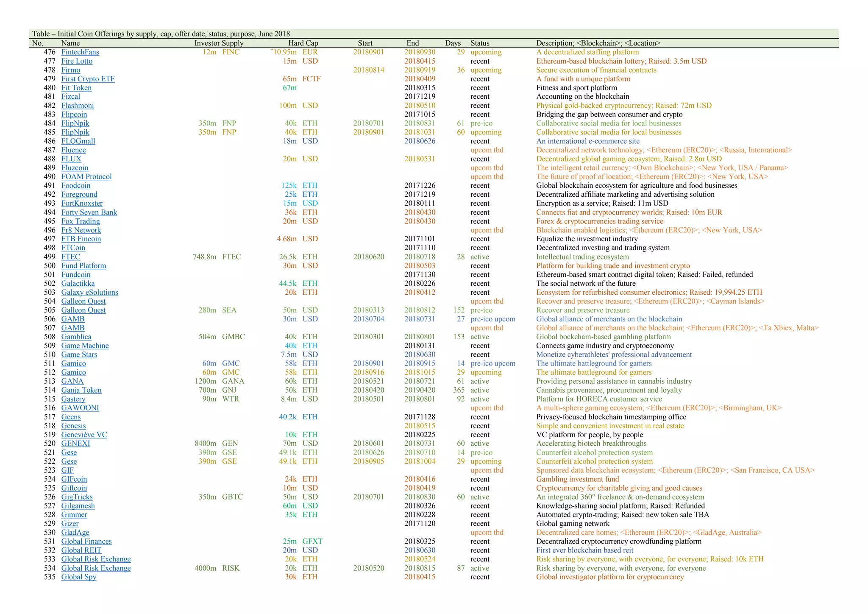Open the Geneviève VC link
This screenshot has height=614, width=868.
pos(84,435)
